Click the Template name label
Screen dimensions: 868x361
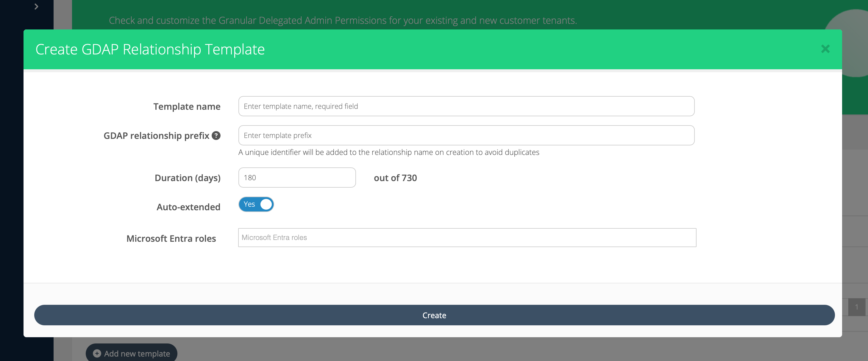(x=187, y=106)
